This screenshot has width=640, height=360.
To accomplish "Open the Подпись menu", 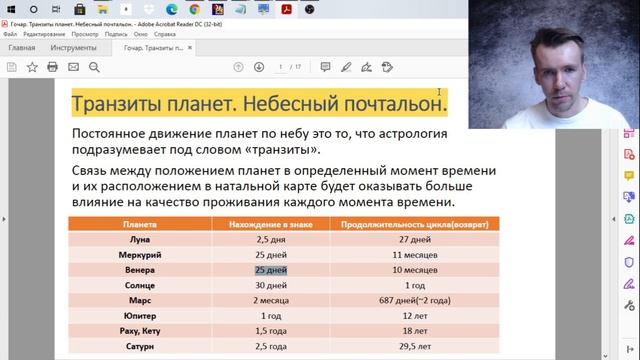I will click(116, 34).
